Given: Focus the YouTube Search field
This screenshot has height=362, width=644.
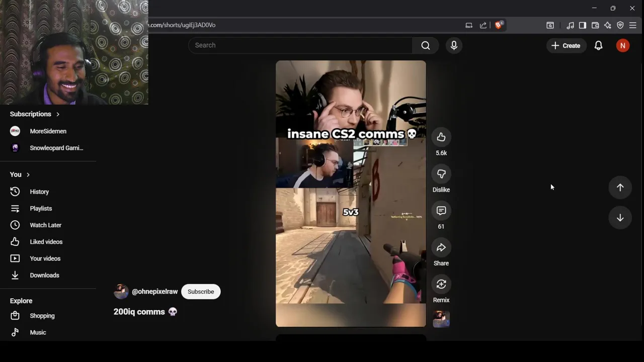Looking at the screenshot, I should click(x=300, y=45).
